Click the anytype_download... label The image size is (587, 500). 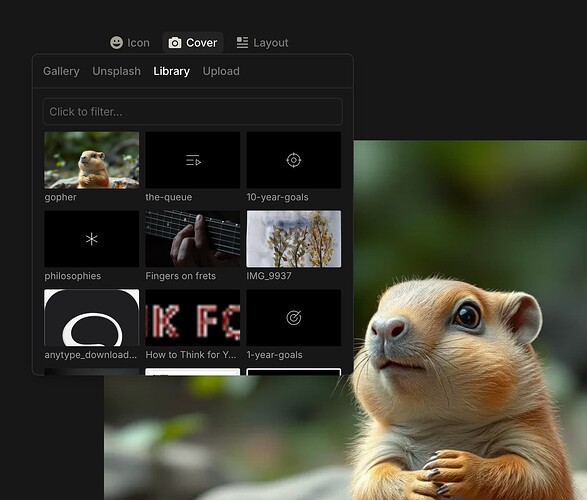point(91,355)
